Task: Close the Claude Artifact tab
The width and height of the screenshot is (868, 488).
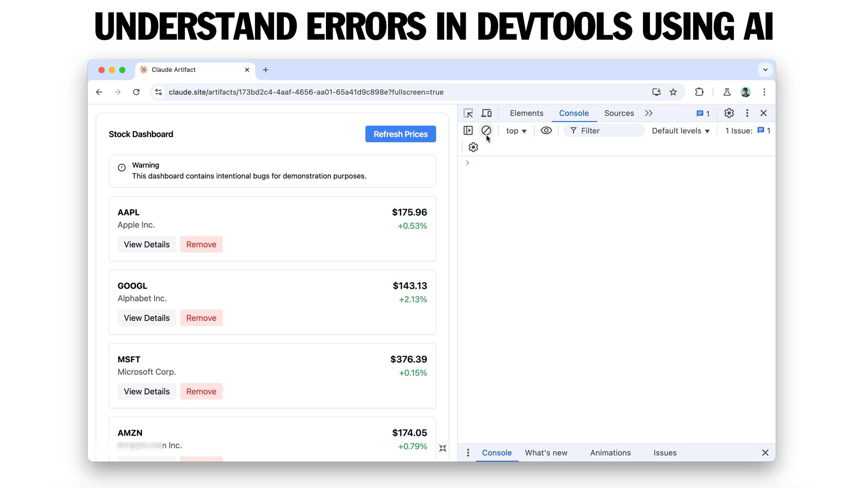Action: pos(247,70)
